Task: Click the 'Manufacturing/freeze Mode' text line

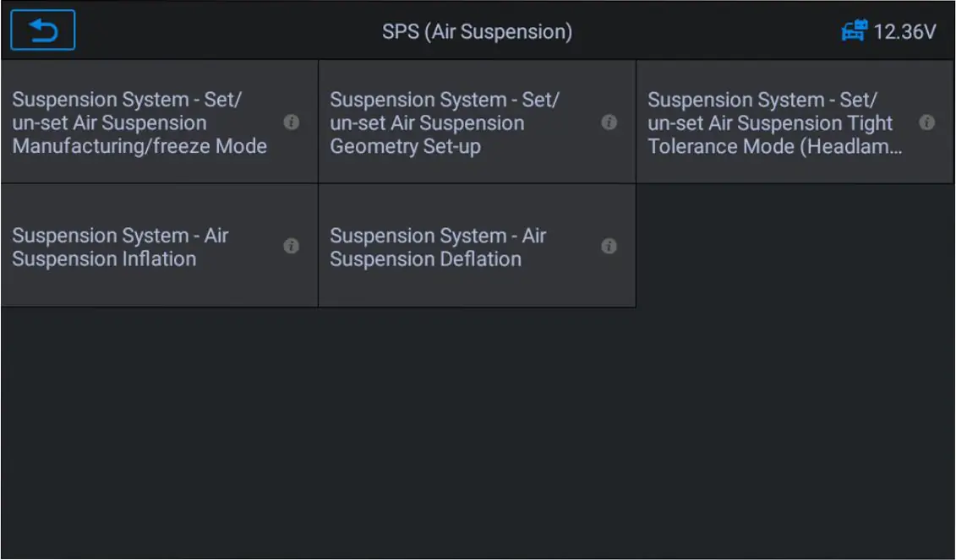Action: click(x=139, y=146)
